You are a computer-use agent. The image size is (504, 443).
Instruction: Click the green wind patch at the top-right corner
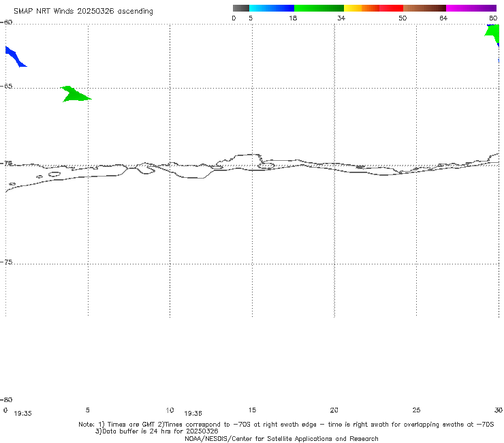point(493,33)
